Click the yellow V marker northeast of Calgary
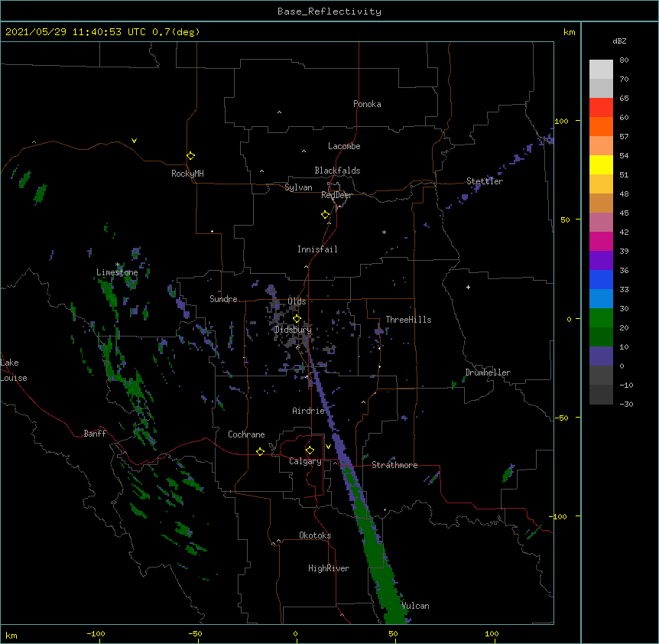 pos(328,447)
